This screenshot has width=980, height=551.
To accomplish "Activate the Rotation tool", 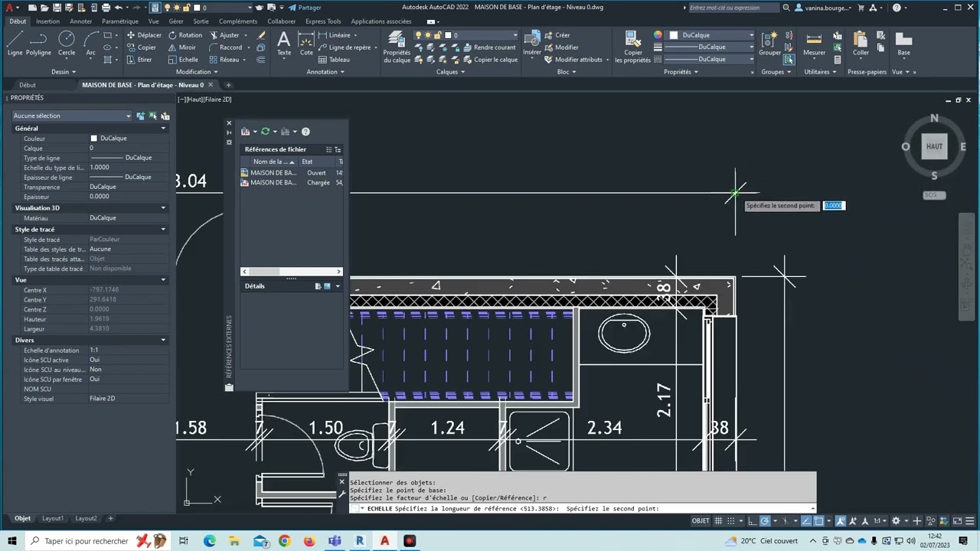I will point(185,35).
